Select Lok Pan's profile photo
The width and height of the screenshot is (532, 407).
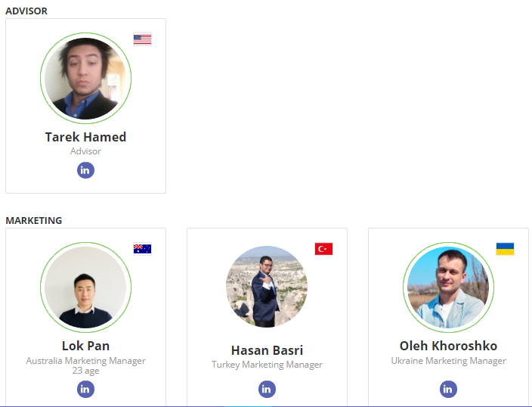(85, 287)
